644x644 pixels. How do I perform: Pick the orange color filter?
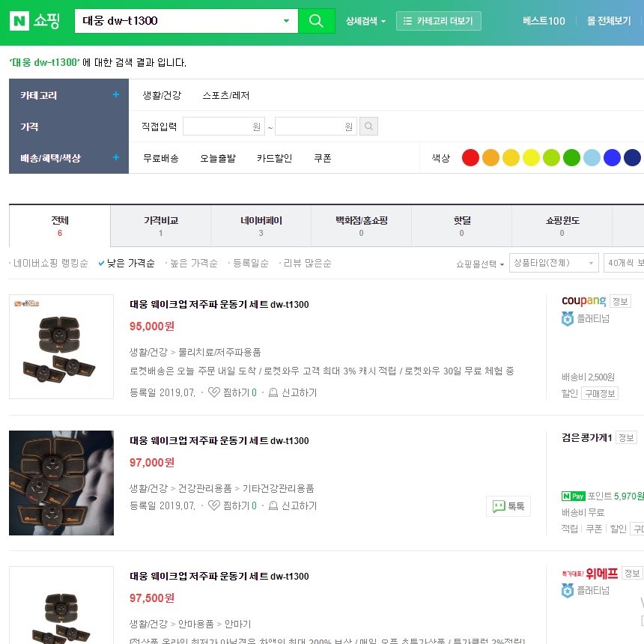pyautogui.click(x=490, y=158)
